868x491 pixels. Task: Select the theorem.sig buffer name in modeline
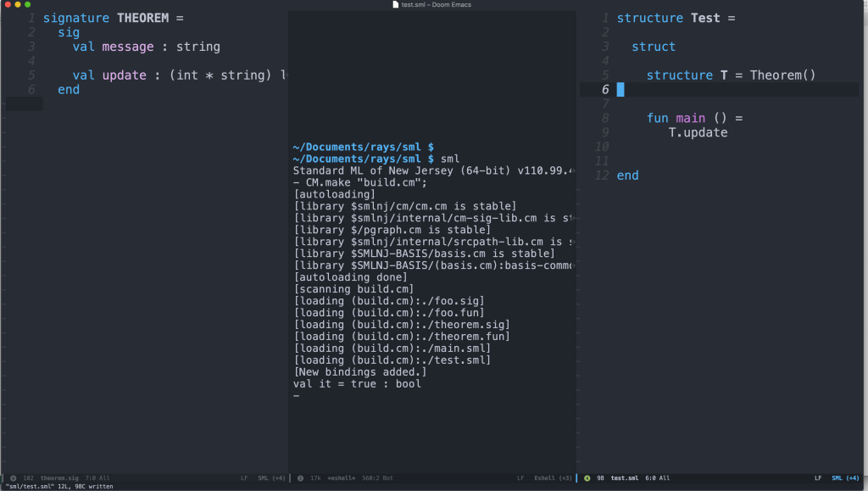(59, 478)
